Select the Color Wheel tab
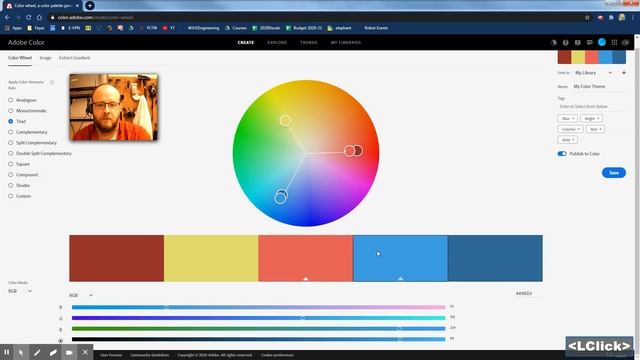 coord(20,58)
